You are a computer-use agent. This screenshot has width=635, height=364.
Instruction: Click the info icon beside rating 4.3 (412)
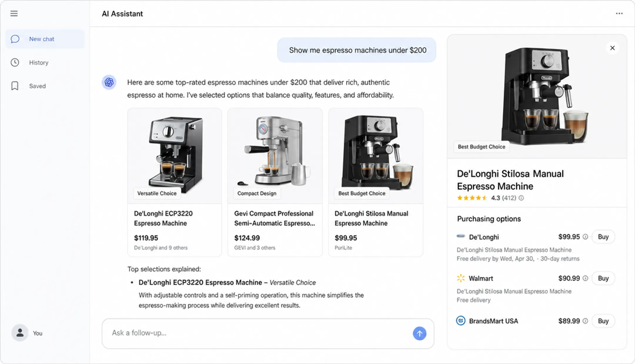pos(521,198)
